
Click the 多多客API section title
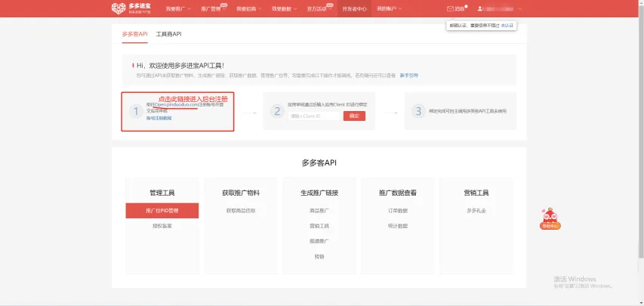click(x=319, y=163)
